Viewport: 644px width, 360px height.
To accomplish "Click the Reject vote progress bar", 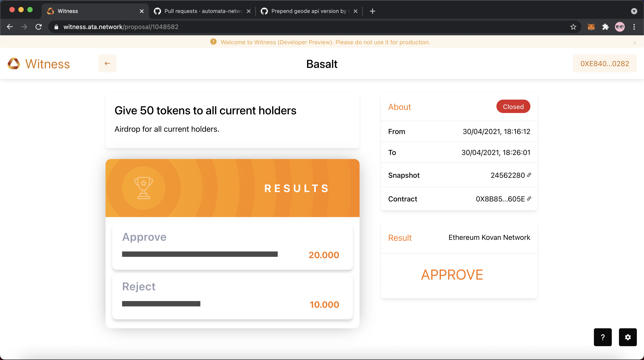I will (x=161, y=303).
